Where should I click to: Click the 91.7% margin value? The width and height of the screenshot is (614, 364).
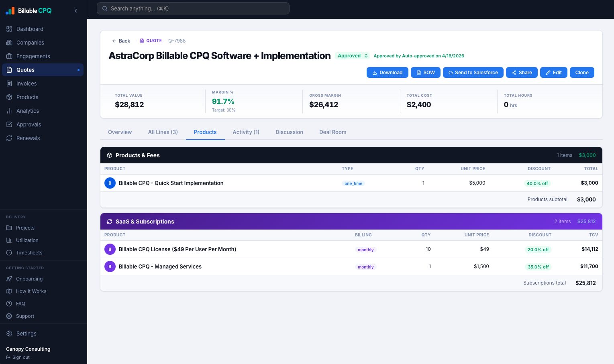click(x=223, y=102)
